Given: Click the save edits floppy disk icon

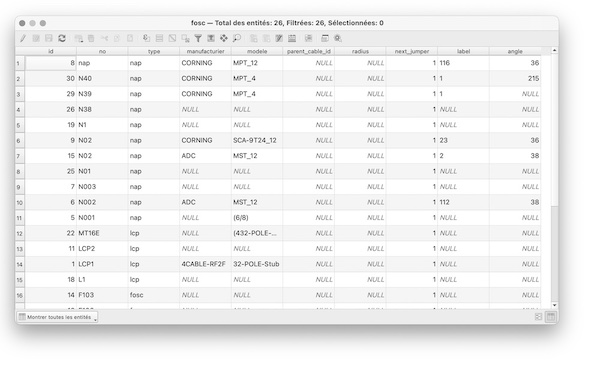Looking at the screenshot, I should (x=49, y=38).
